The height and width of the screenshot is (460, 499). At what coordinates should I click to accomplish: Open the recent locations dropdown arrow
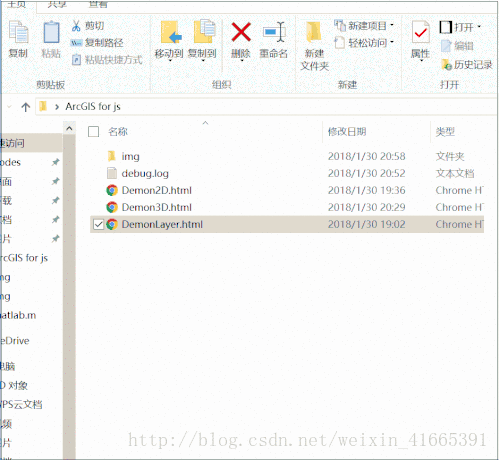pos(9,107)
